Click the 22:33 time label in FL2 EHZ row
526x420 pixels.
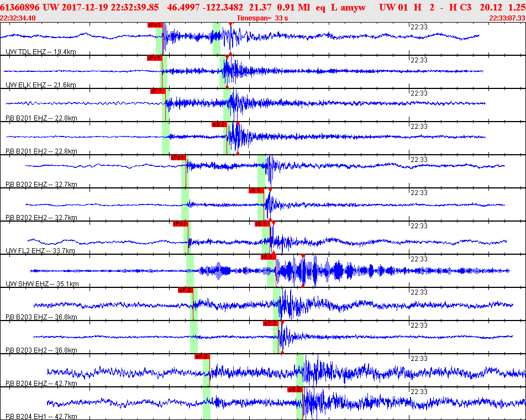click(419, 226)
